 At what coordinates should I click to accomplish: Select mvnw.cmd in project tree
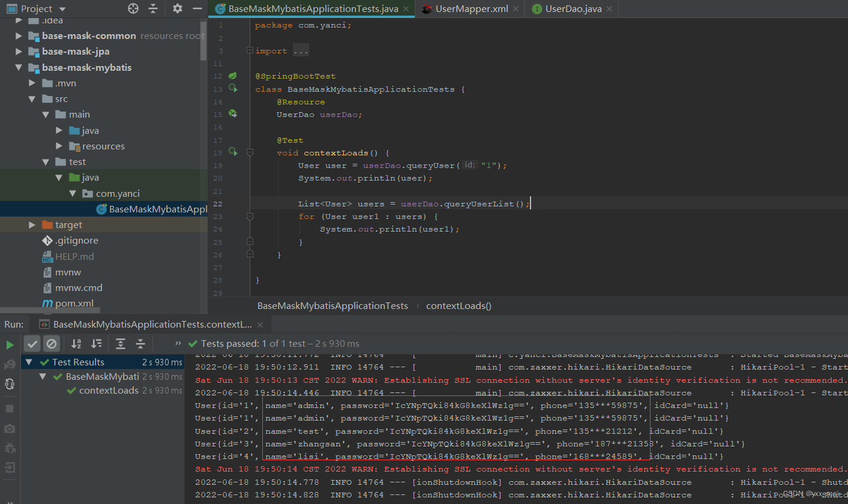pos(72,288)
